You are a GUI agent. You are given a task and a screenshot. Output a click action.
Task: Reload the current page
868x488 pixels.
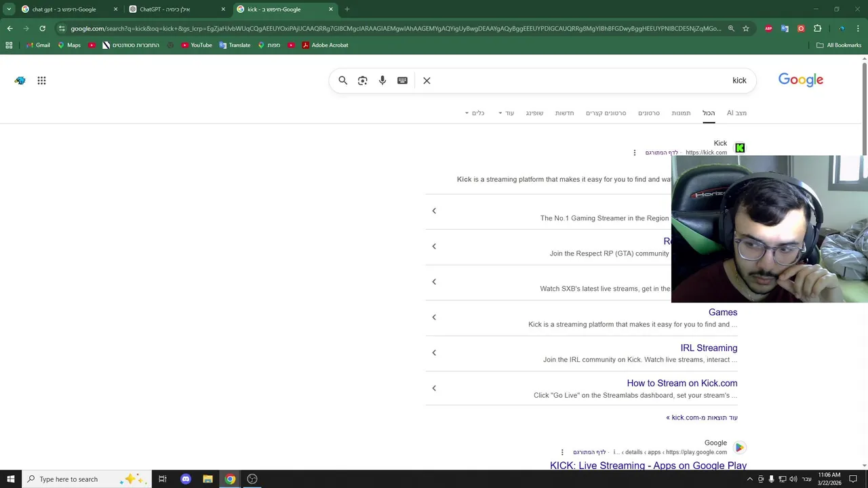tap(42, 28)
